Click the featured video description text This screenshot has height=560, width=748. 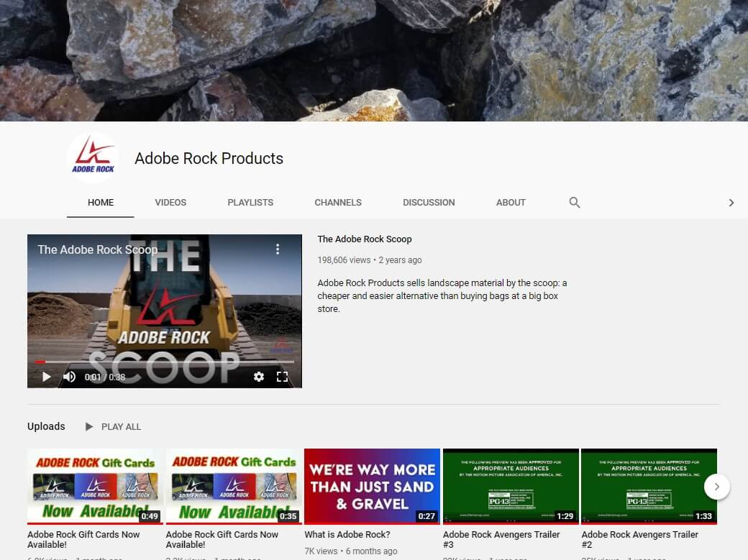tap(442, 295)
